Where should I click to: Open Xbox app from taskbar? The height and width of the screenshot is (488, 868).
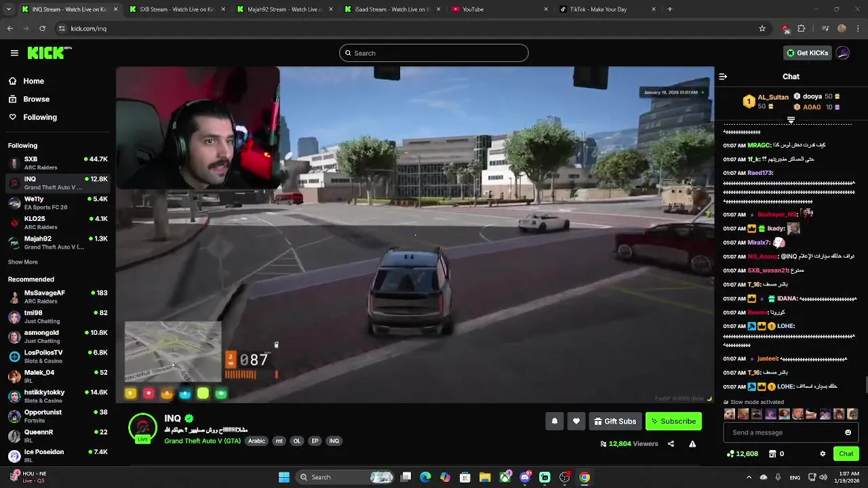point(505,477)
